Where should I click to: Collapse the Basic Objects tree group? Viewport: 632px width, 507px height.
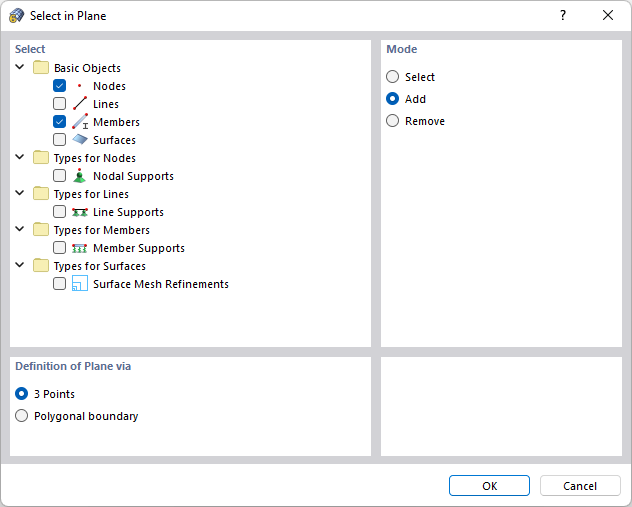coord(20,68)
